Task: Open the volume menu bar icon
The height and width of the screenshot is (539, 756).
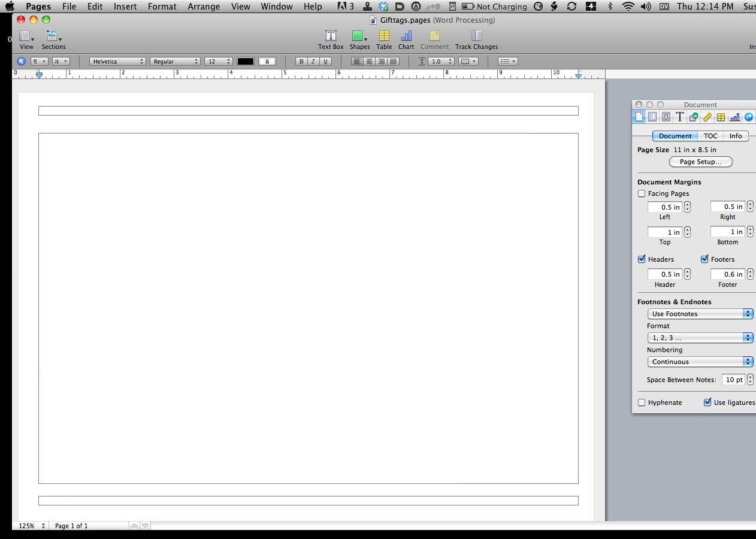Action: (646, 7)
